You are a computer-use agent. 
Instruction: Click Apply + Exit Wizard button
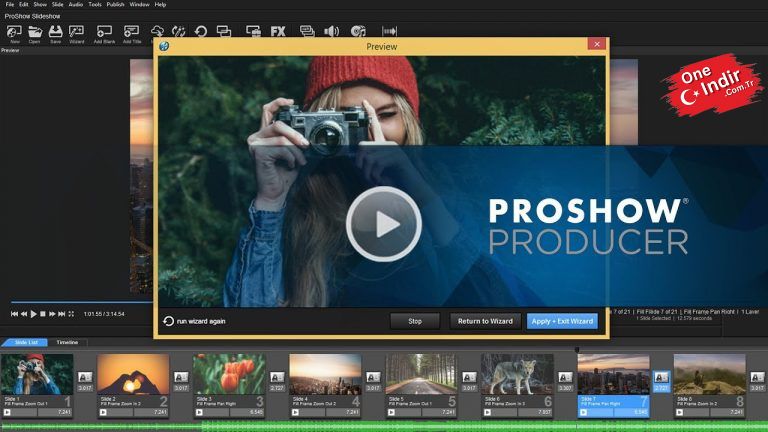click(x=562, y=321)
